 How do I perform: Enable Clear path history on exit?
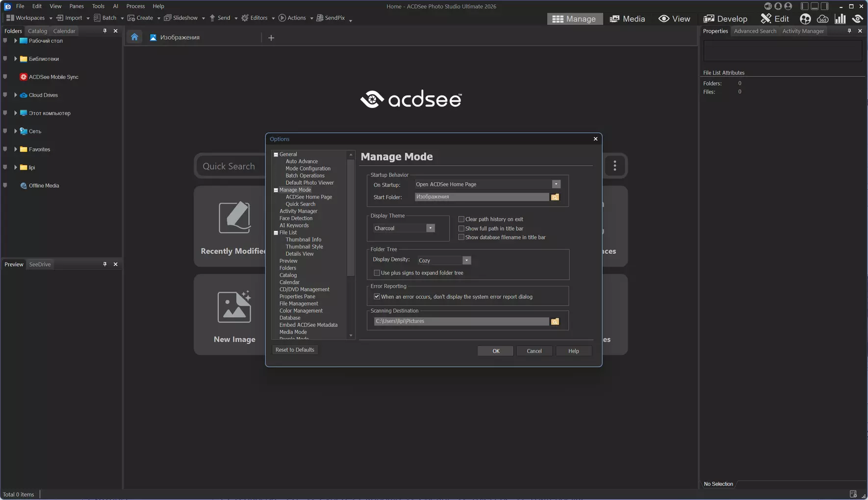[x=461, y=219]
